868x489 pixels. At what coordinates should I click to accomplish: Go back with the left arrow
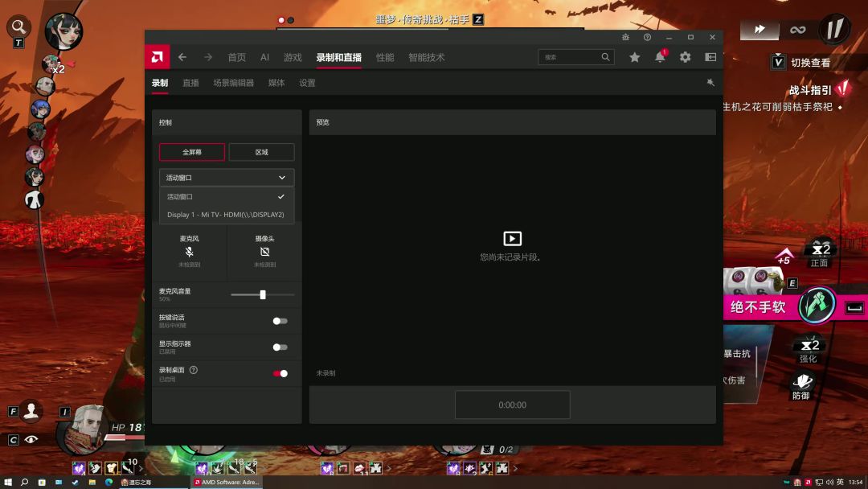[x=182, y=57]
